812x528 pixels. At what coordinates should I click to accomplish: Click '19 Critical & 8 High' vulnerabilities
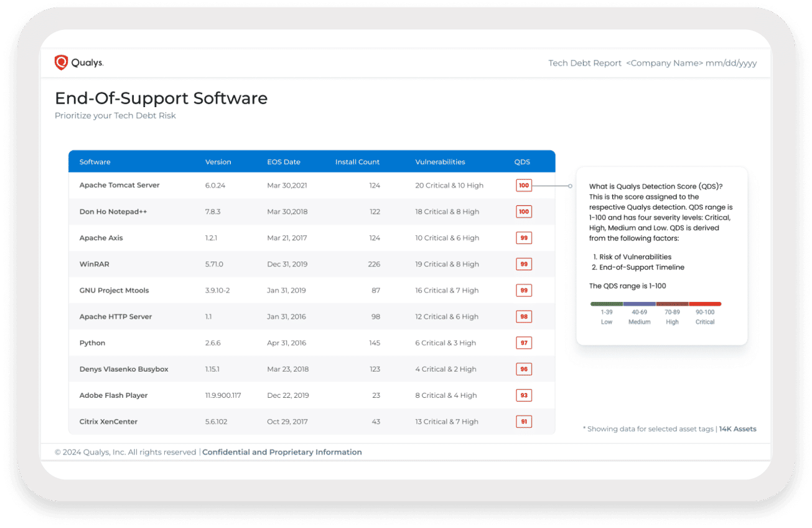click(x=447, y=264)
